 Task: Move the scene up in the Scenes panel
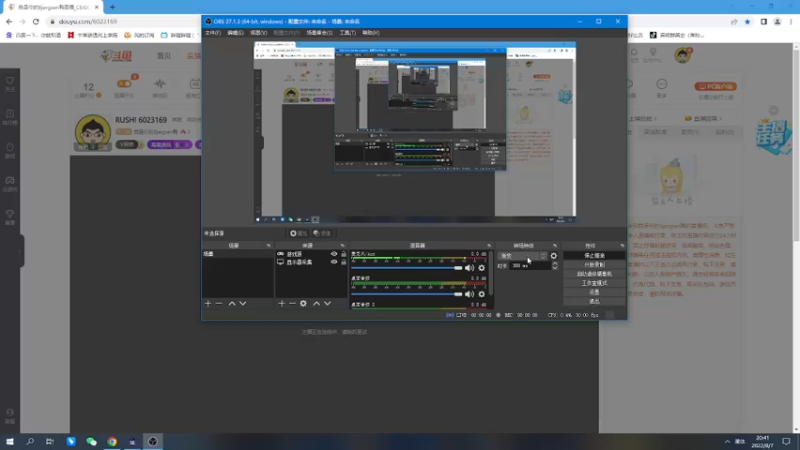232,304
